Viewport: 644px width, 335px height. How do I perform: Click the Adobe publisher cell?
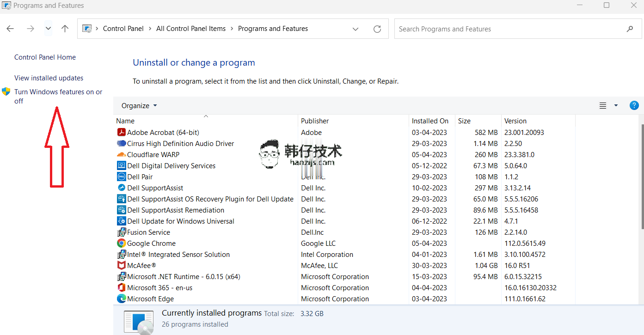pos(312,133)
